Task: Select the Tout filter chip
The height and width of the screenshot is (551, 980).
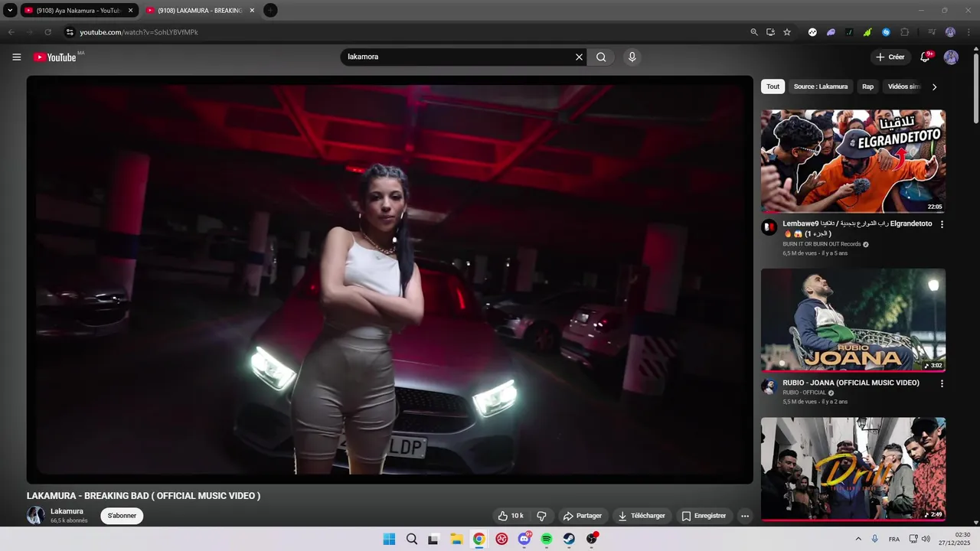Action: (773, 86)
